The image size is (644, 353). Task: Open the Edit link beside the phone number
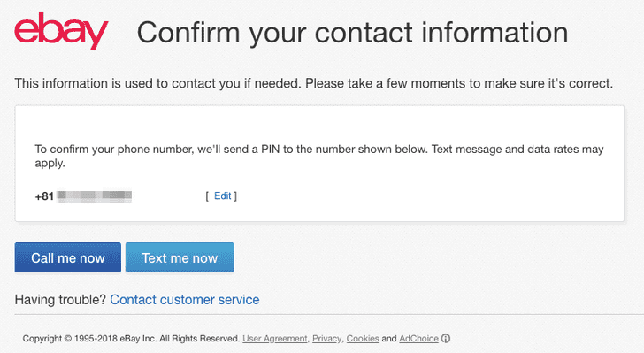(223, 196)
